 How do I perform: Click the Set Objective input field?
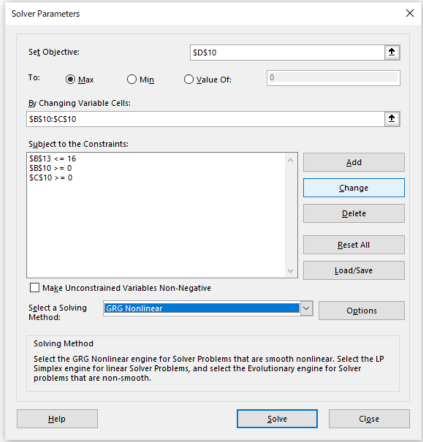(287, 52)
